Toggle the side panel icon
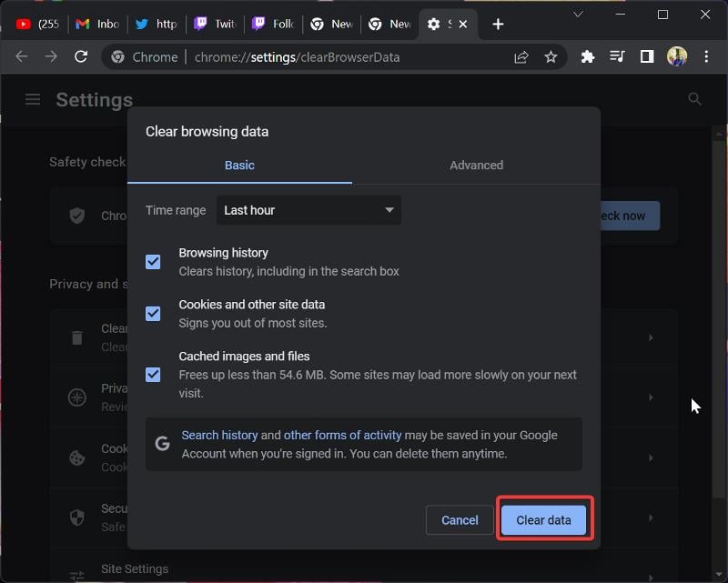The width and height of the screenshot is (728, 583). 647,56
